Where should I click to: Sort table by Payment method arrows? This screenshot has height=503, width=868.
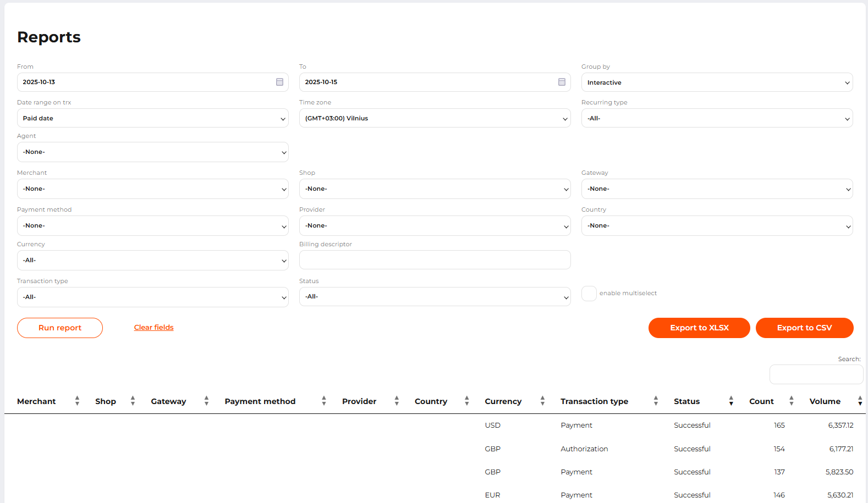(323, 401)
